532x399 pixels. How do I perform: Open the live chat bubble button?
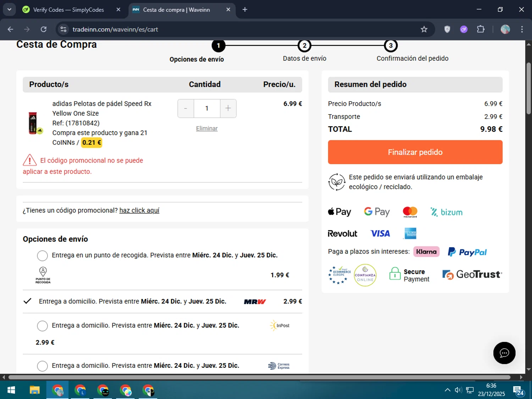pyautogui.click(x=504, y=353)
